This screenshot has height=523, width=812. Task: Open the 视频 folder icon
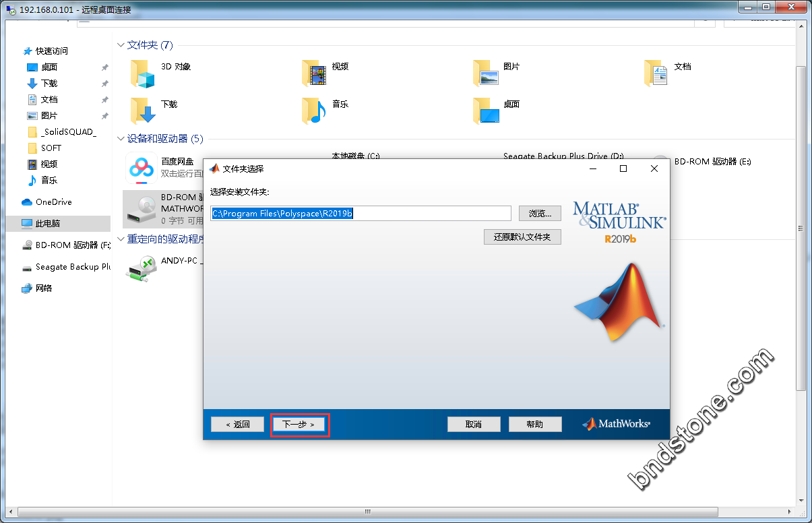point(314,73)
